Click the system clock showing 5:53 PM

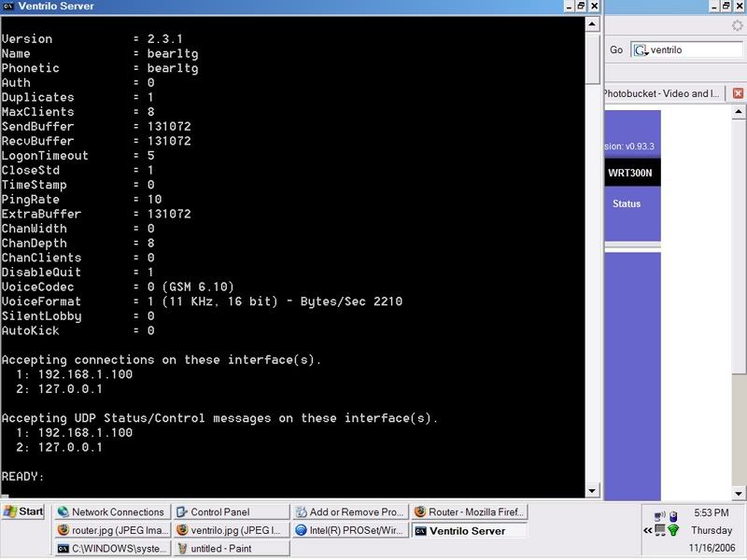(711, 512)
